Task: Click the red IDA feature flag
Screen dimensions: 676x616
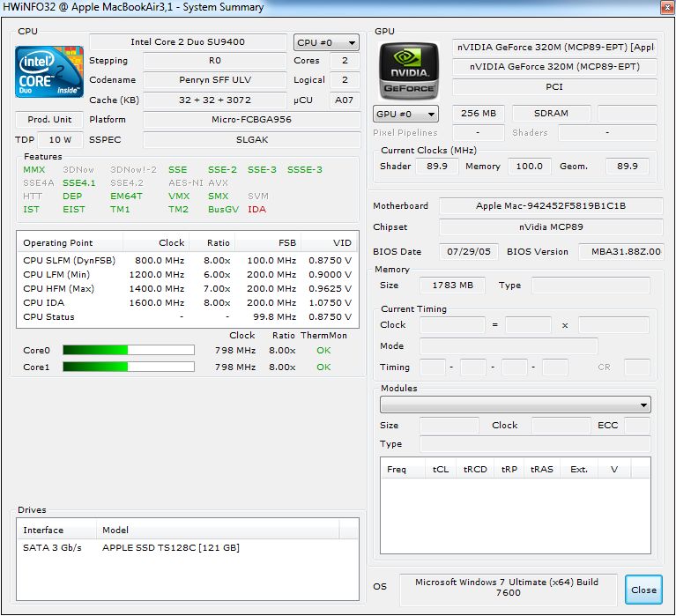Action: click(257, 209)
